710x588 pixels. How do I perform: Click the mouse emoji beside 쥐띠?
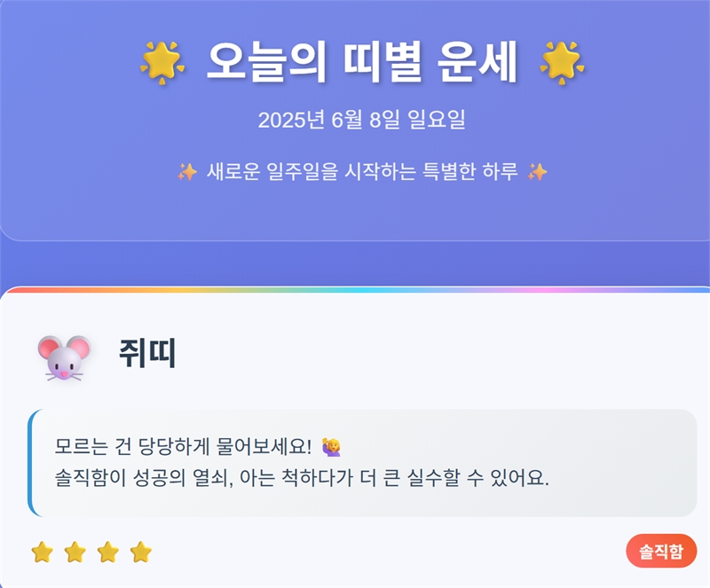pyautogui.click(x=64, y=357)
